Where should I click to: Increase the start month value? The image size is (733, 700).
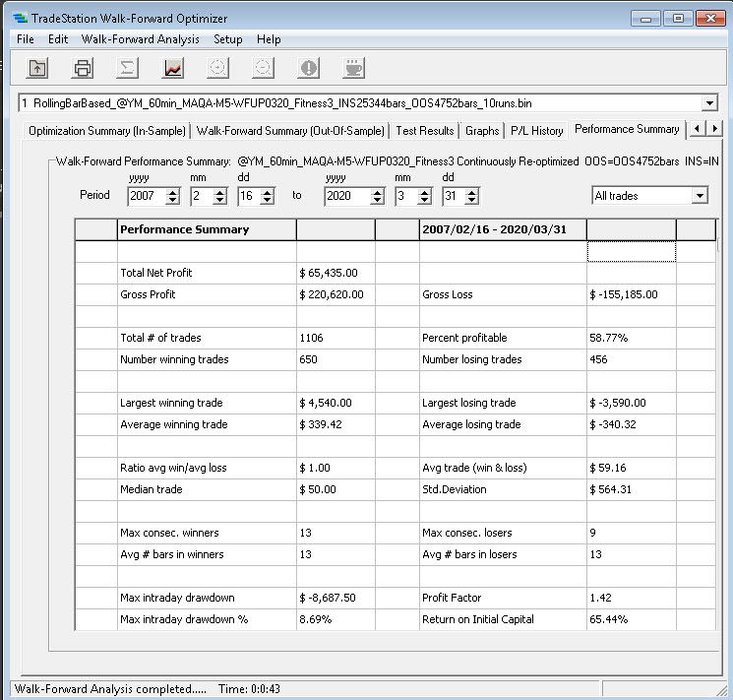click(x=219, y=191)
